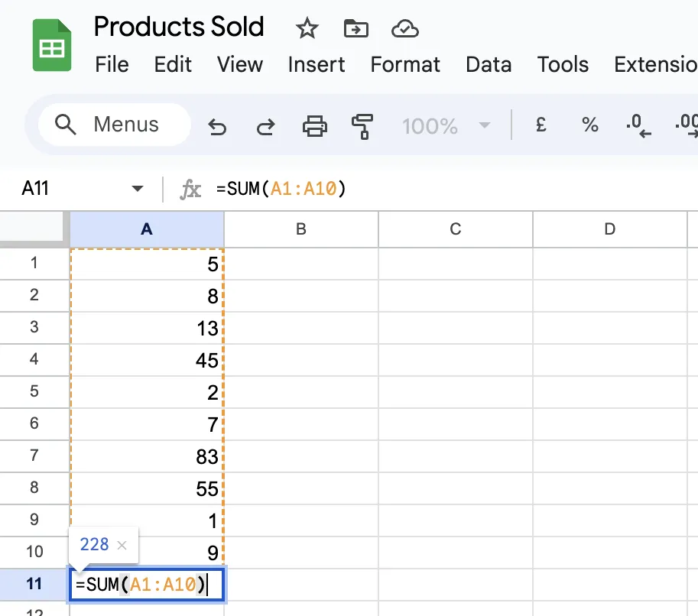Click the print icon
This screenshot has height=616, width=698.
[x=315, y=126]
